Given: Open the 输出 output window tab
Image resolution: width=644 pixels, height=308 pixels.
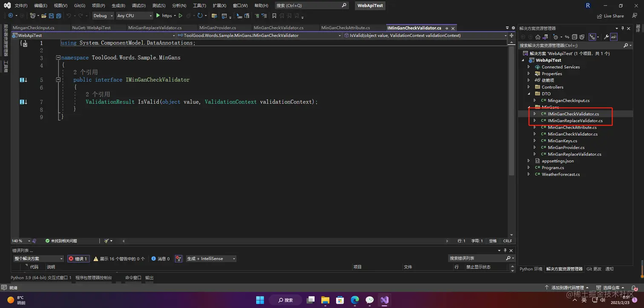Looking at the screenshot, I should 149,278.
